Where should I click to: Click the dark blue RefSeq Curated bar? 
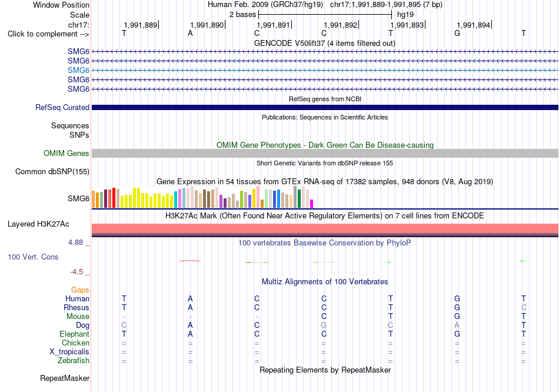click(325, 107)
